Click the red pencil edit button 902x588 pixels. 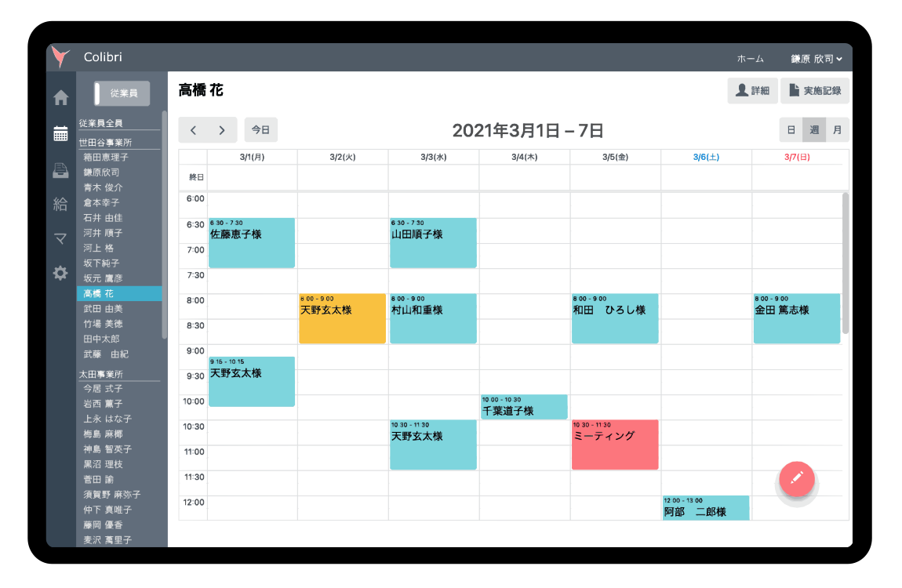(x=796, y=477)
